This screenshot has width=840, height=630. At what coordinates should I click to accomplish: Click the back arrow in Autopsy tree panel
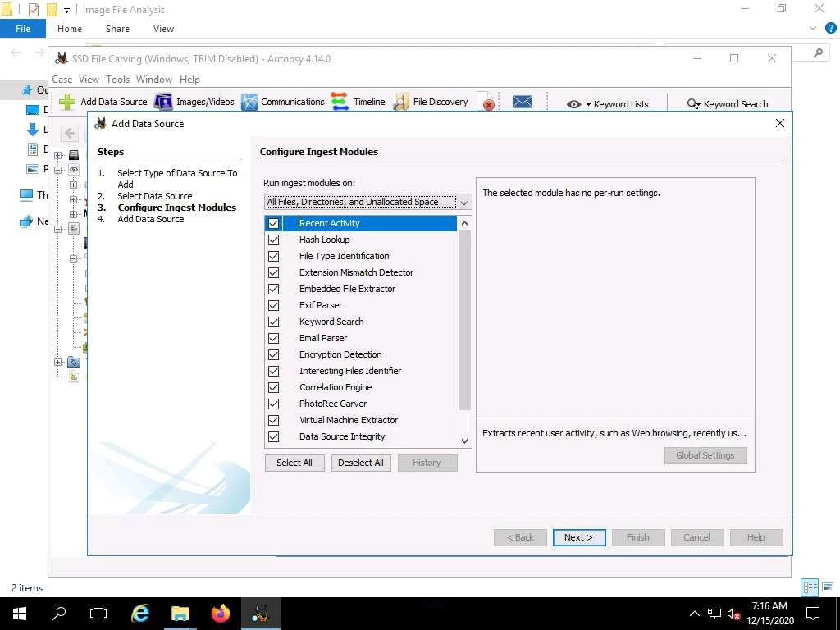(70, 133)
